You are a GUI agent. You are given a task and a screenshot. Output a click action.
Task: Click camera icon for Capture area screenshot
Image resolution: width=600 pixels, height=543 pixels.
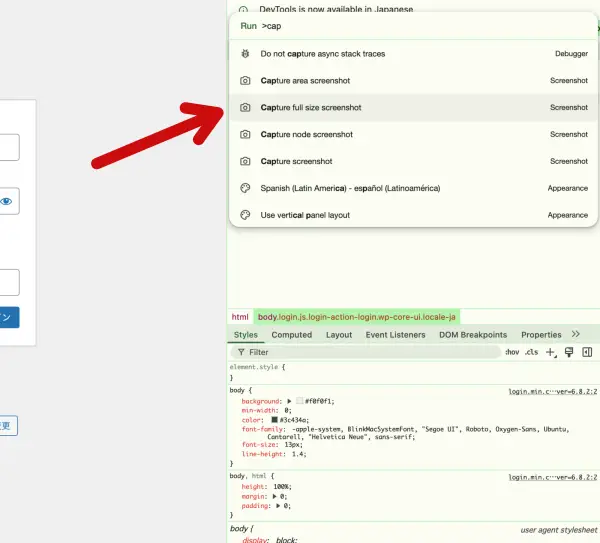245,81
